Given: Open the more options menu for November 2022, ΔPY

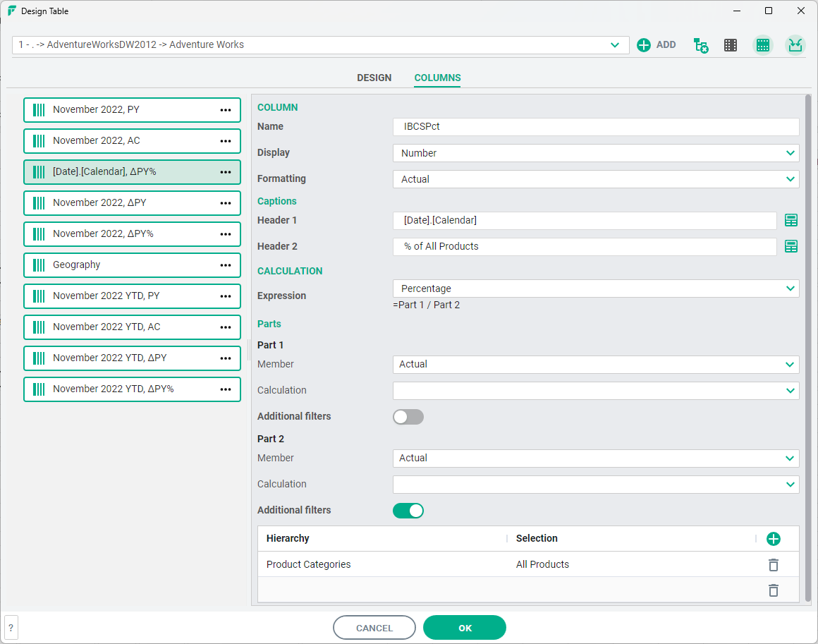Looking at the screenshot, I should click(x=226, y=203).
